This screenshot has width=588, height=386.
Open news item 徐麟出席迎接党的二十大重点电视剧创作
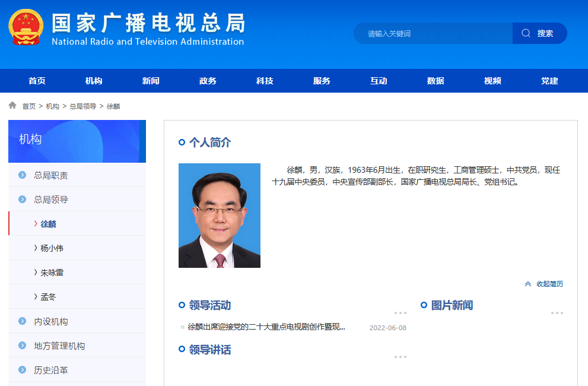click(266, 327)
